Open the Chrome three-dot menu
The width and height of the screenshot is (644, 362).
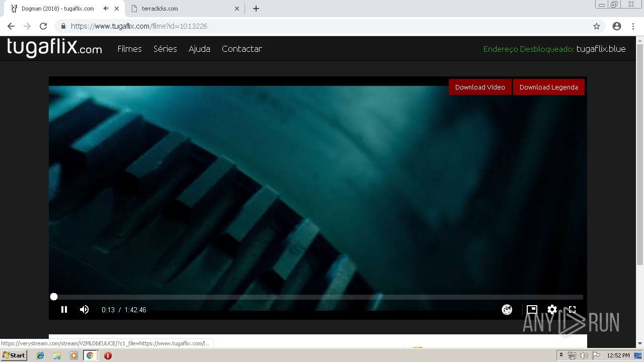point(632,26)
